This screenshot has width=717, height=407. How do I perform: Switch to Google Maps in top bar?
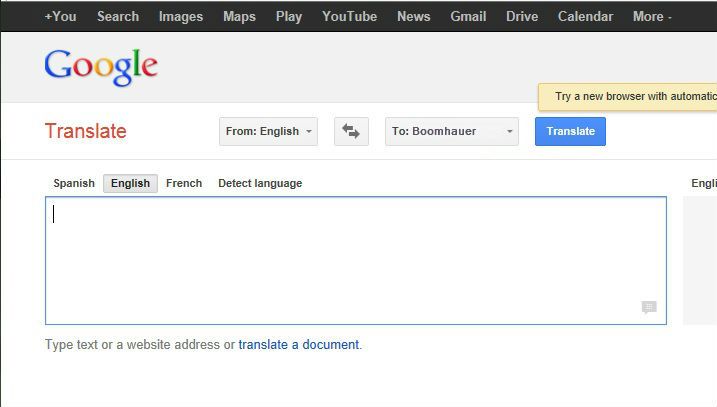[x=239, y=16]
